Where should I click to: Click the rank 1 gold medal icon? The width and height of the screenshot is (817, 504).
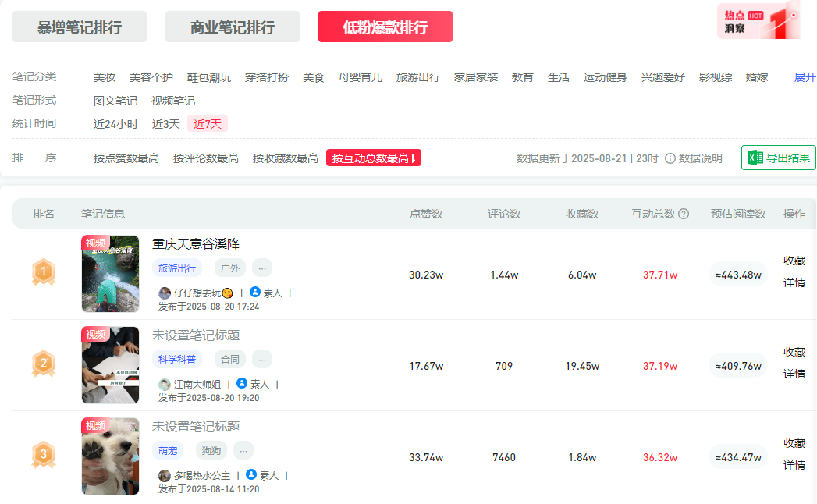tap(44, 272)
